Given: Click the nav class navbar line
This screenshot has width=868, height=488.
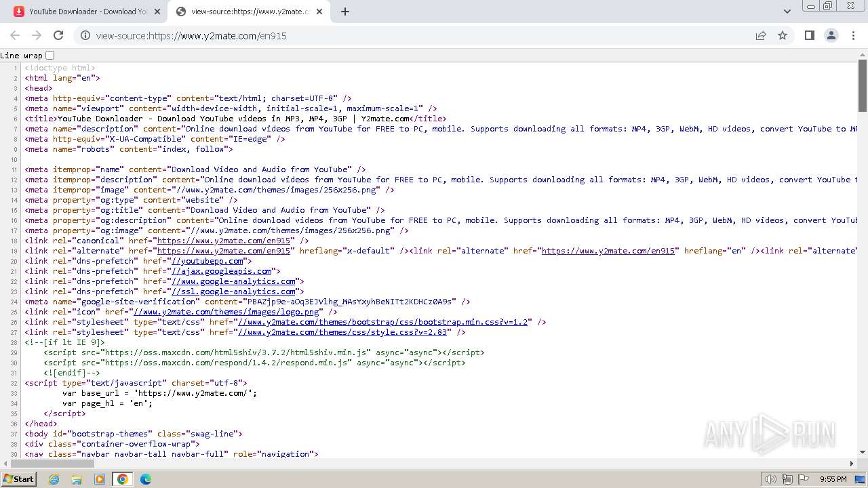Looking at the screenshot, I should pos(172,453).
